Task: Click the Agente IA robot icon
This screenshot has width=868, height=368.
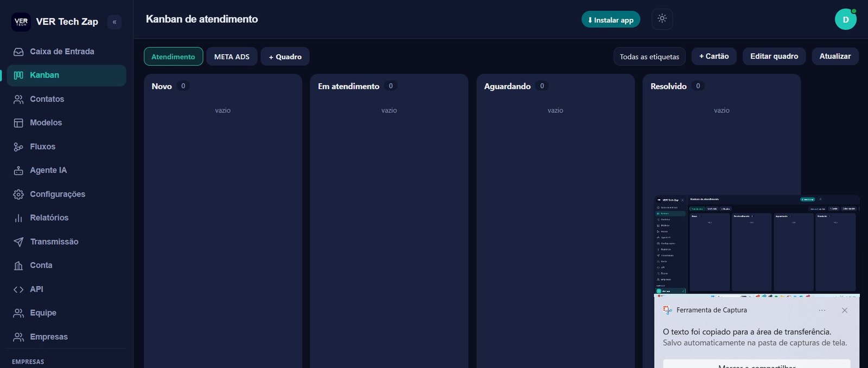Action: pos(18,170)
